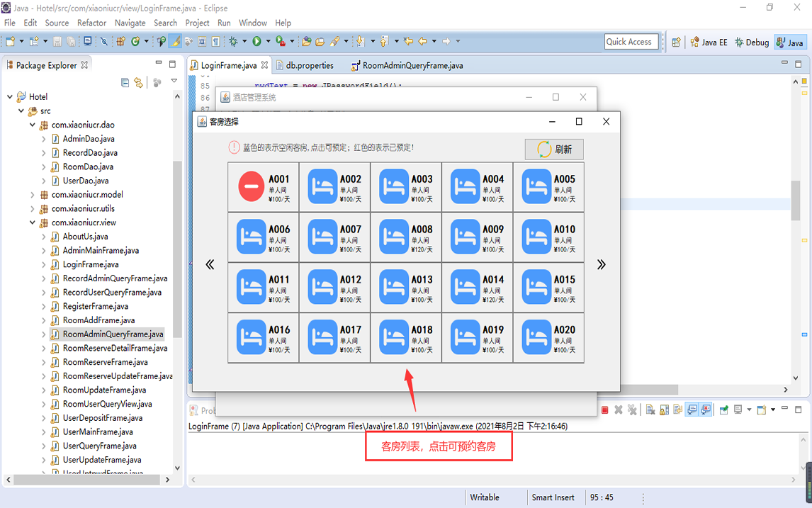Click the bed icon of room A016

click(251, 337)
